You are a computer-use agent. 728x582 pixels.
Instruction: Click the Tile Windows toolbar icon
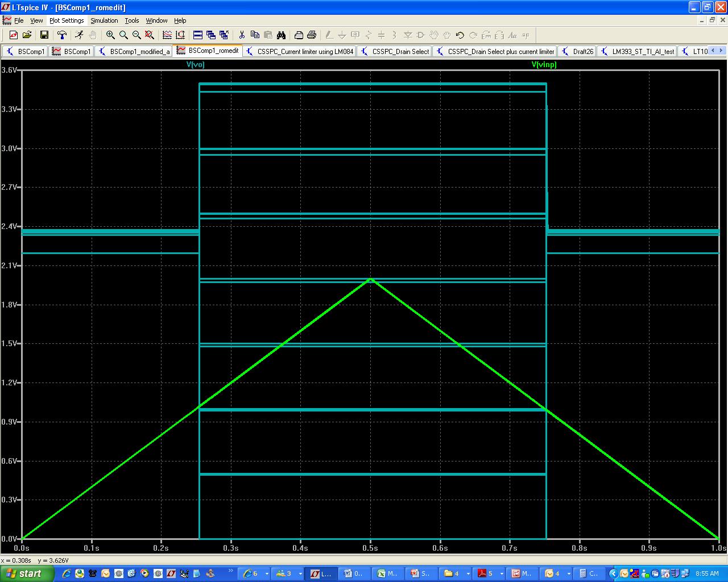(198, 35)
